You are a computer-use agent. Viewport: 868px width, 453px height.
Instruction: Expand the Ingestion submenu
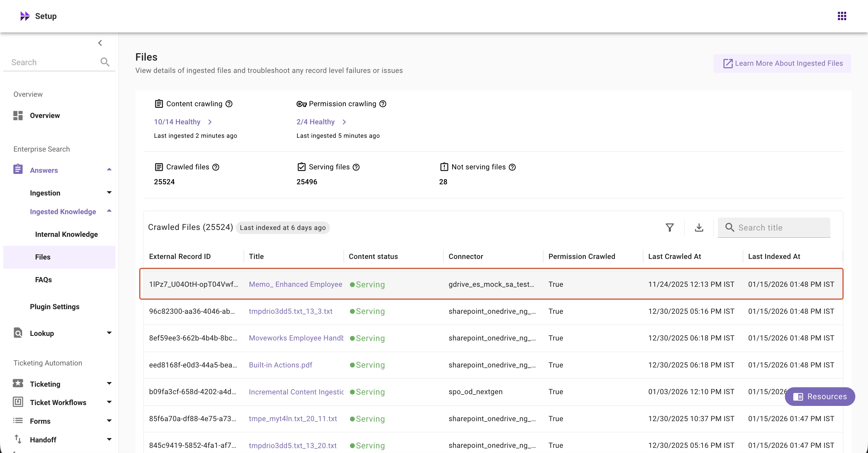(109, 193)
